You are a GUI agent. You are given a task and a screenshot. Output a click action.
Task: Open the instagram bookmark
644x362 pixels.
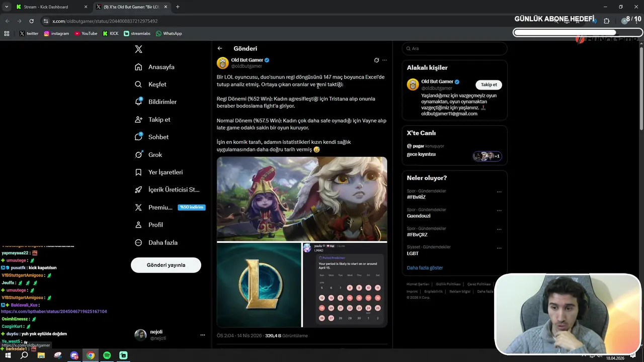56,34
